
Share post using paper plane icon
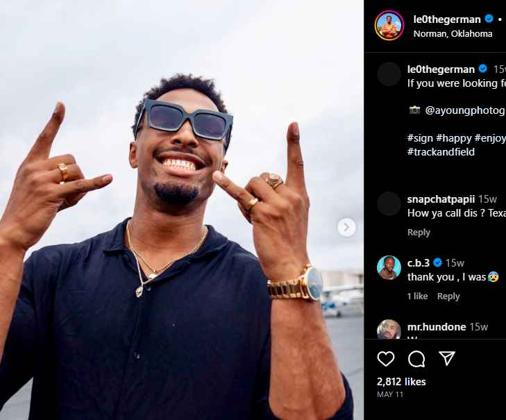447,358
